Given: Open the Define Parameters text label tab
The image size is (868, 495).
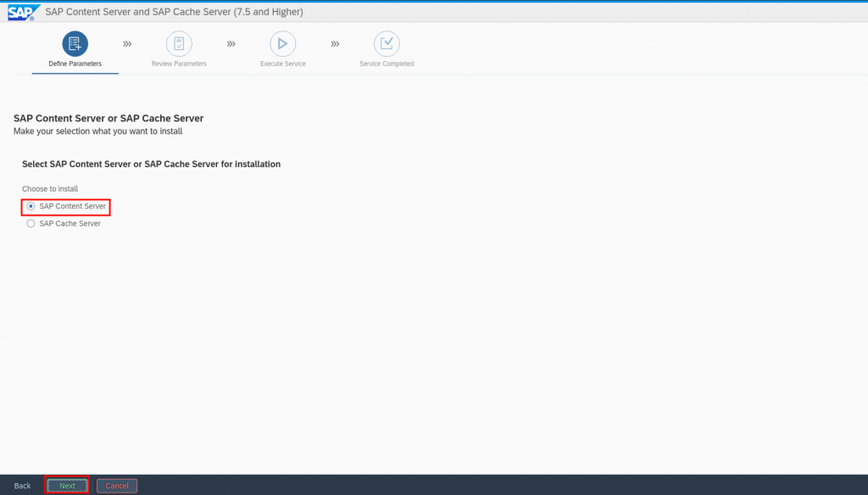Looking at the screenshot, I should pyautogui.click(x=75, y=64).
